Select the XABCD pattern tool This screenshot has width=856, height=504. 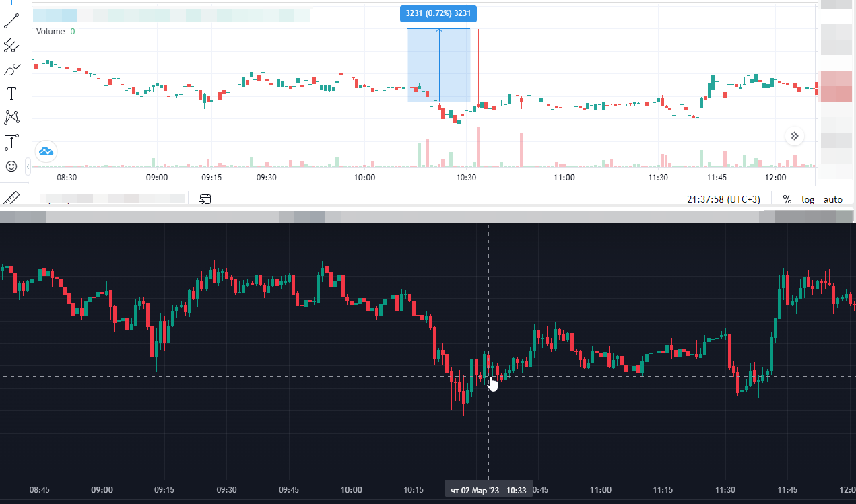12,118
